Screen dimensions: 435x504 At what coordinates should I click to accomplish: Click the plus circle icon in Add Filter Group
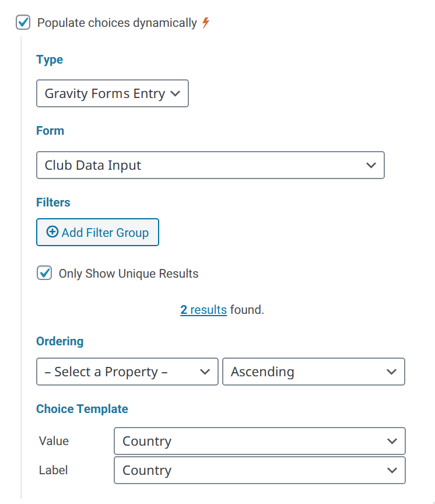[x=52, y=232]
